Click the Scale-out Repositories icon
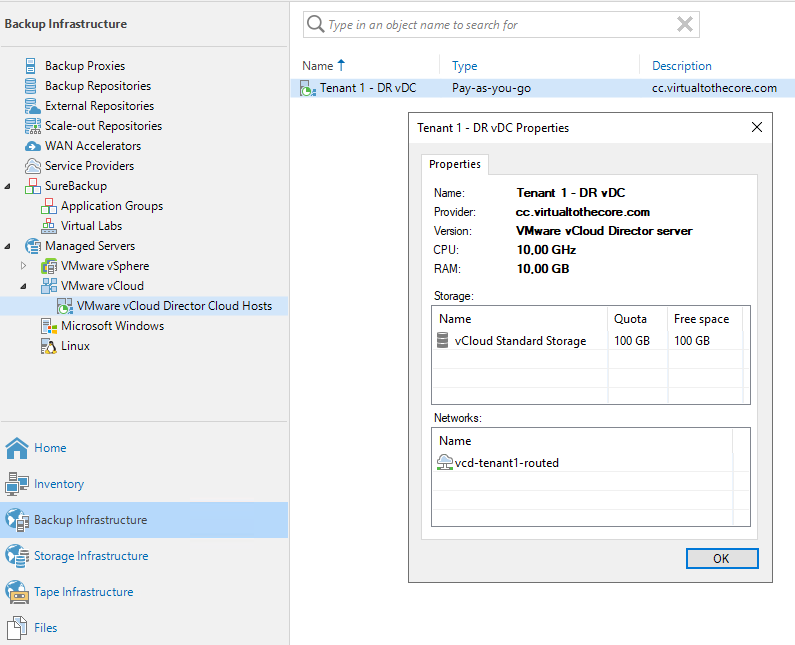Viewport: 795px width, 645px height. (x=32, y=126)
